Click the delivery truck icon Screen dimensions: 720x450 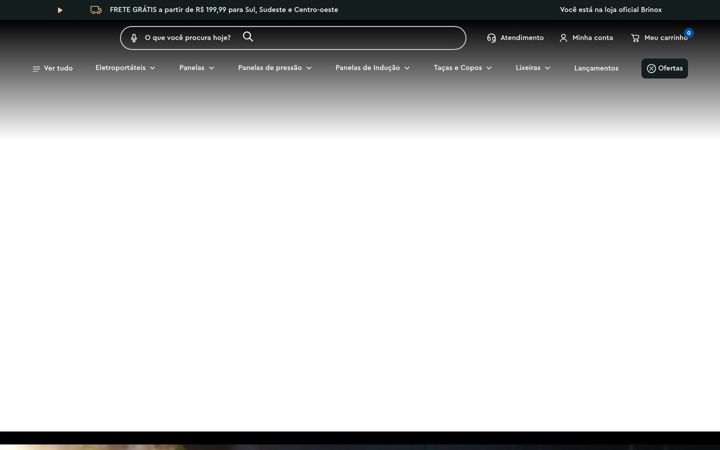(x=96, y=10)
